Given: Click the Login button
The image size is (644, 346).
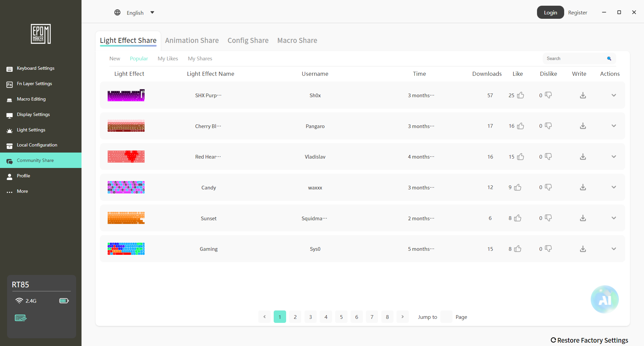Looking at the screenshot, I should (550, 12).
